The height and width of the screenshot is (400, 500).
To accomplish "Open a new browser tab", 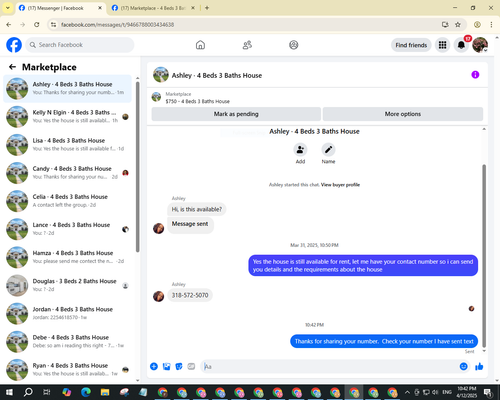I will tap(207, 8).
